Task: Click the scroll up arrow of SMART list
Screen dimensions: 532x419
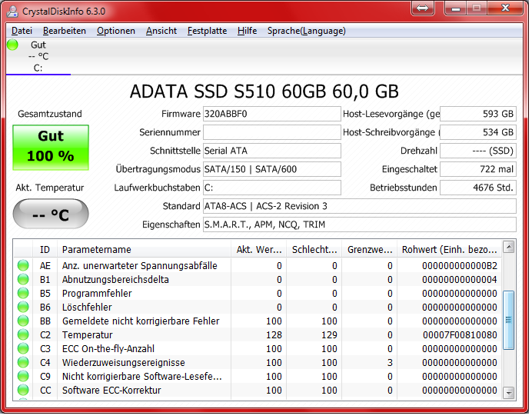Action: [x=508, y=247]
